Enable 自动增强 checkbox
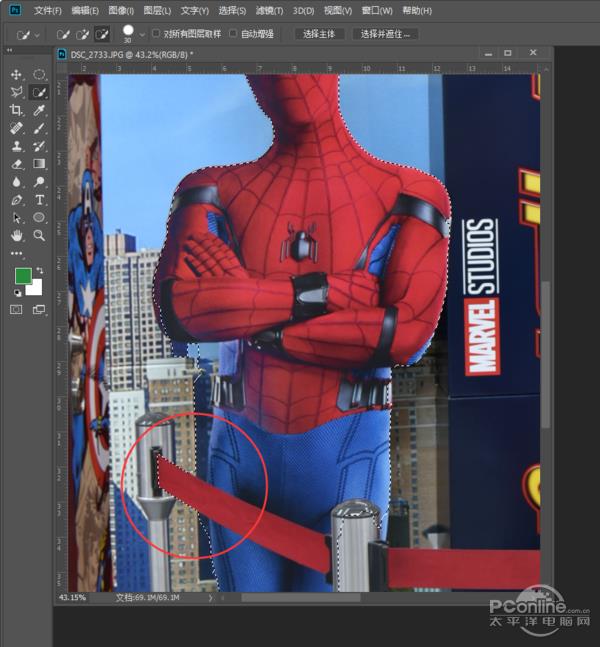Image resolution: width=600 pixels, height=647 pixels. tap(233, 33)
